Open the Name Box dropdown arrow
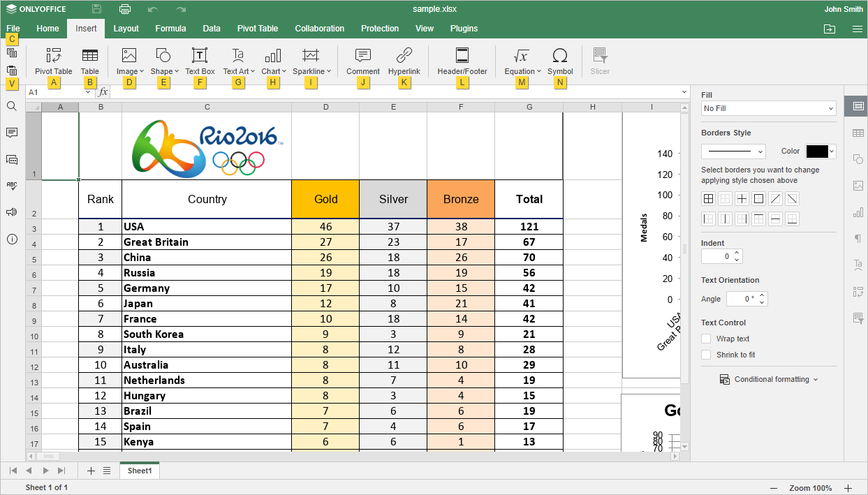Screen dimensions: 868x495 tap(87, 92)
